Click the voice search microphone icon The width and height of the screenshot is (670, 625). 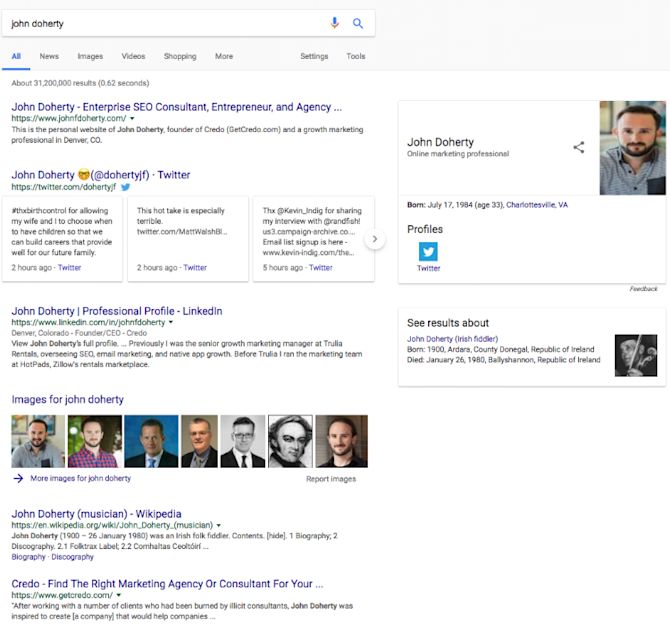click(335, 23)
